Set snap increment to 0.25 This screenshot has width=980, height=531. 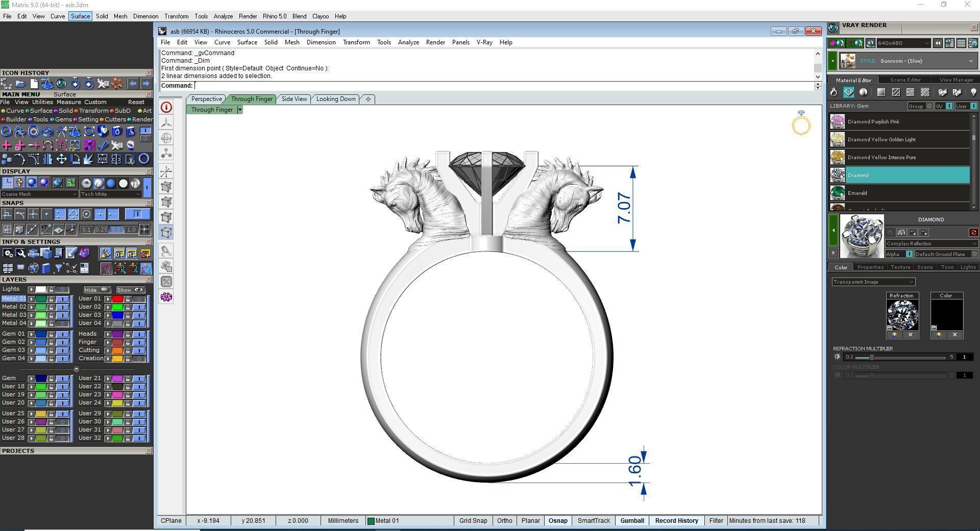click(101, 230)
